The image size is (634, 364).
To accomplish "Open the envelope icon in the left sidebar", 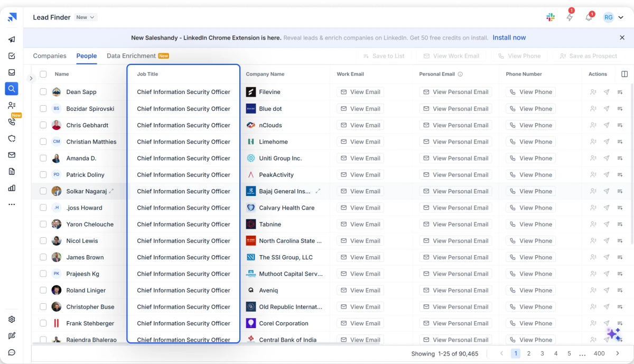I will 12,155.
